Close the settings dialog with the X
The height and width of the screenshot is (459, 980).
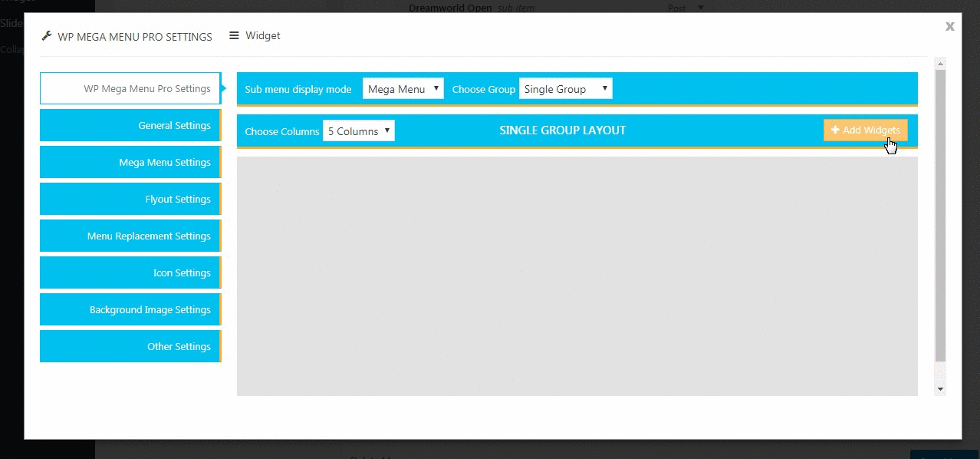click(950, 26)
